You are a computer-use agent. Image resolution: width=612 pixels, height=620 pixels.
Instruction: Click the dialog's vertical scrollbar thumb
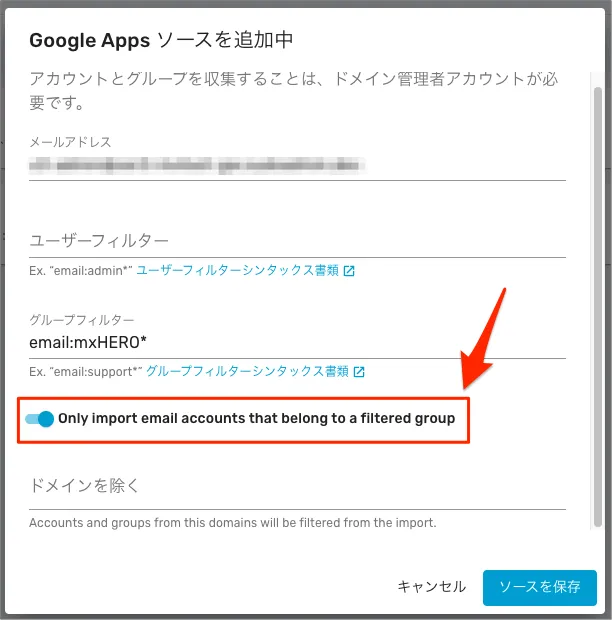[598, 306]
